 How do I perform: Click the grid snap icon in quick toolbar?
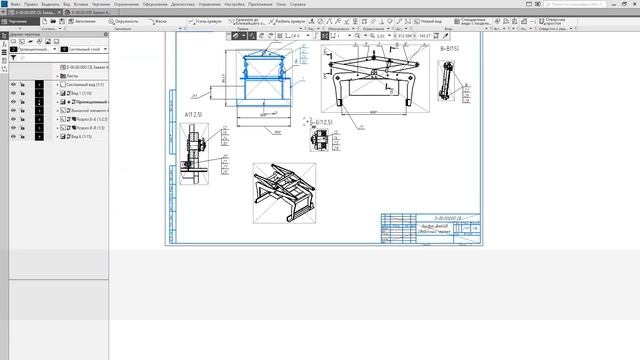[x=280, y=36]
